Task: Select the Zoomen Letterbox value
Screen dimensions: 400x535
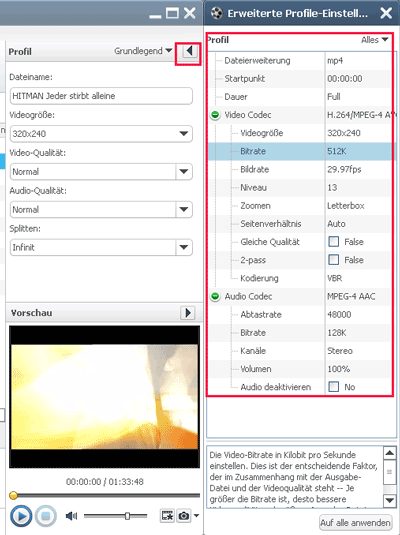Action: click(346, 205)
